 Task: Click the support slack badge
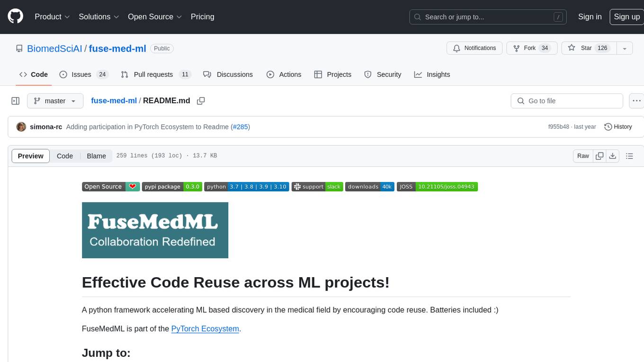[317, 187]
